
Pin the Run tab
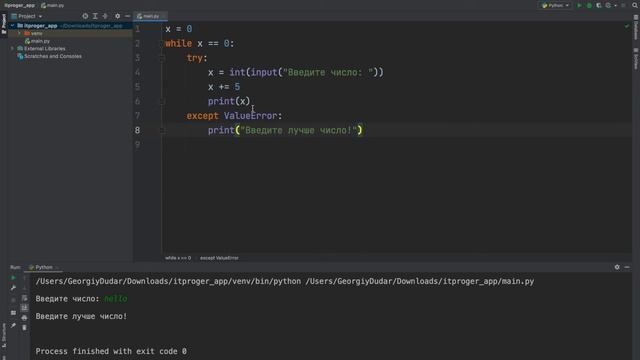click(x=13, y=325)
